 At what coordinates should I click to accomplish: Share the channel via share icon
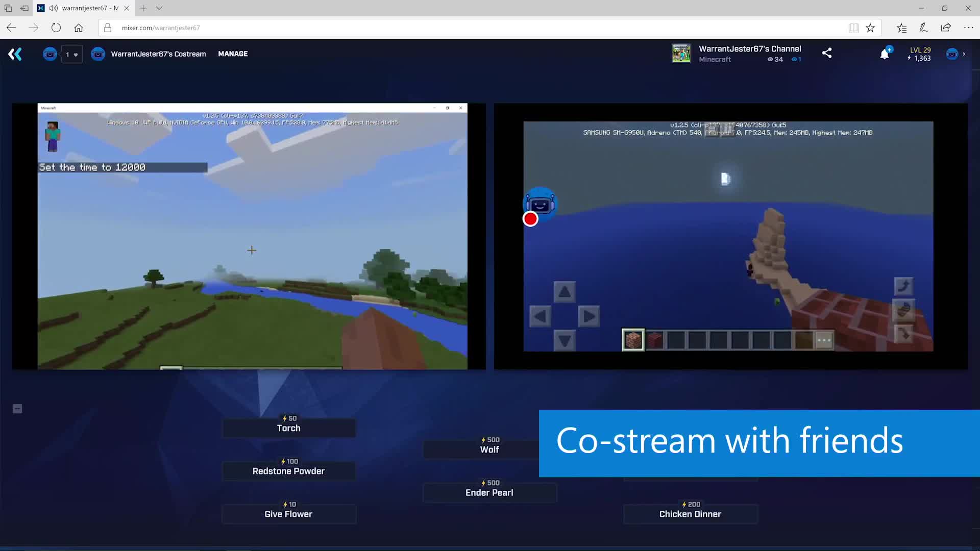point(827,53)
